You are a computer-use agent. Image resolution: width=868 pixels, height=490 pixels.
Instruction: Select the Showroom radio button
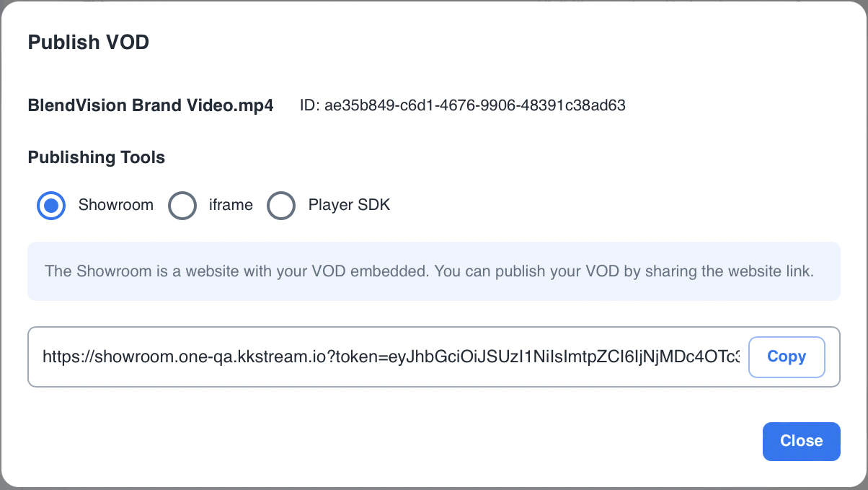tap(50, 206)
